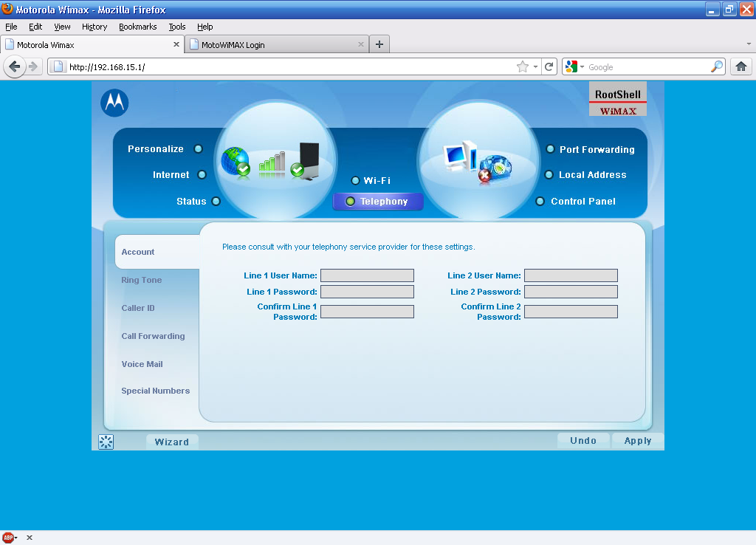This screenshot has height=545, width=756.
Task: Open the Adblock Plus dropdown arrow
Action: point(16,538)
